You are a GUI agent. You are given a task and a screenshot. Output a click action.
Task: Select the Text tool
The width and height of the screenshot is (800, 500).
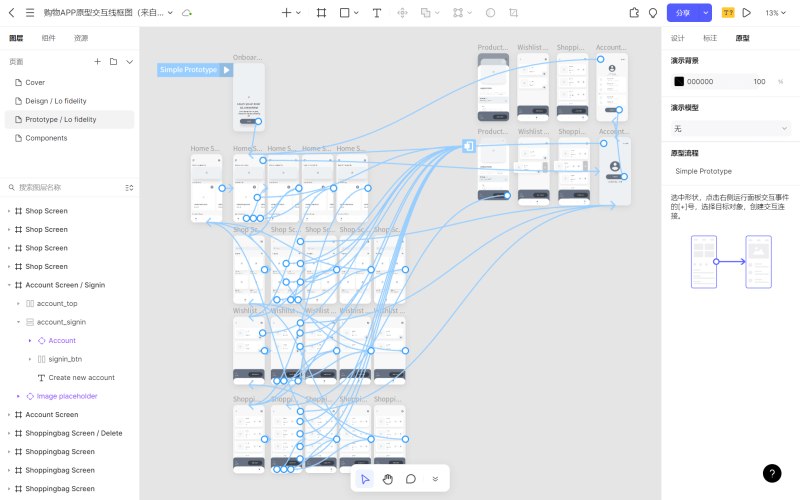click(x=377, y=13)
